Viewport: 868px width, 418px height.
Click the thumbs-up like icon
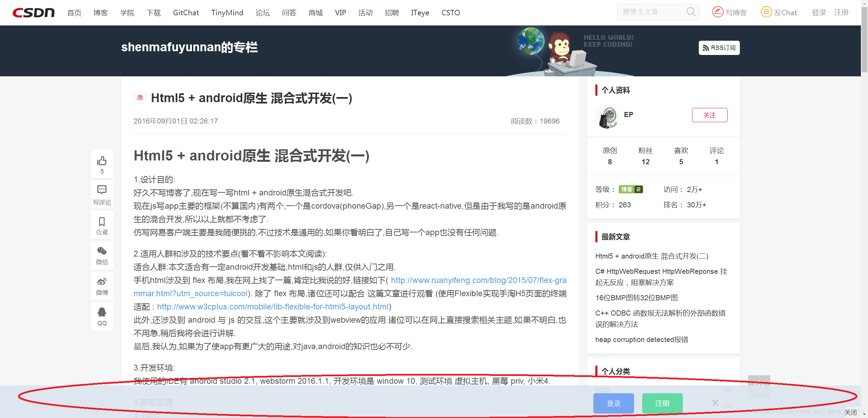[102, 160]
